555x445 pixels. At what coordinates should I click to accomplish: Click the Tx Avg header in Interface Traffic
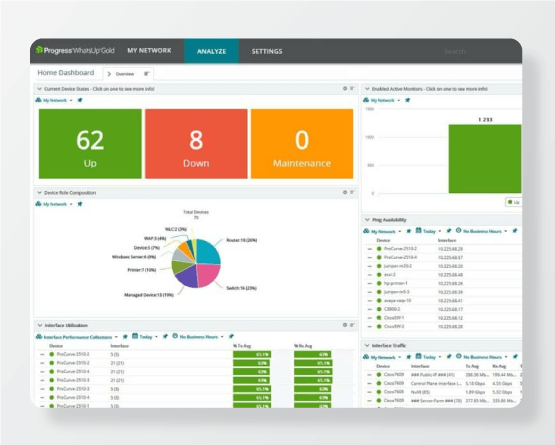[x=472, y=366]
